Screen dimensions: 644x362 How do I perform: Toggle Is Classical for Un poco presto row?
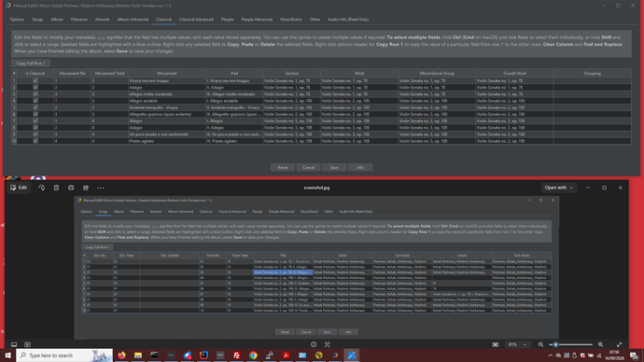(35, 134)
